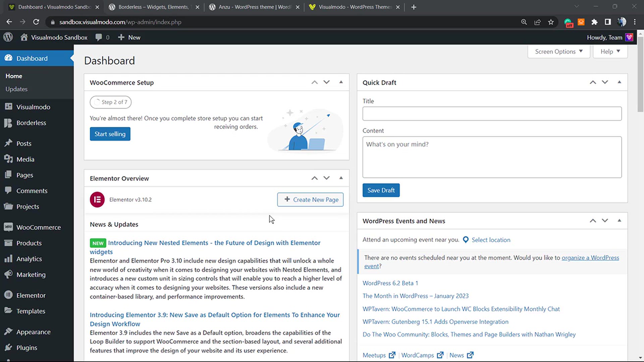The height and width of the screenshot is (362, 644).
Task: Click the Templates folder icon
Action: click(x=8, y=310)
